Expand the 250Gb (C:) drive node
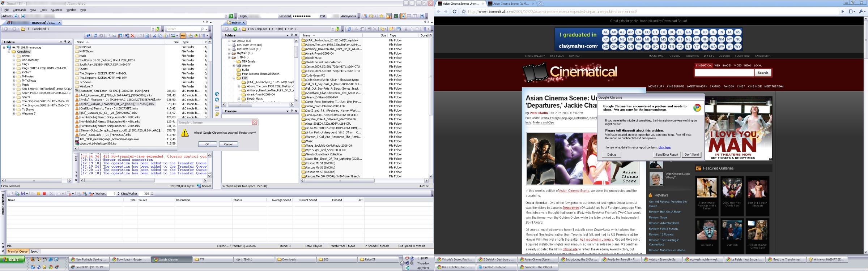868x271 pixels. [x=229, y=41]
